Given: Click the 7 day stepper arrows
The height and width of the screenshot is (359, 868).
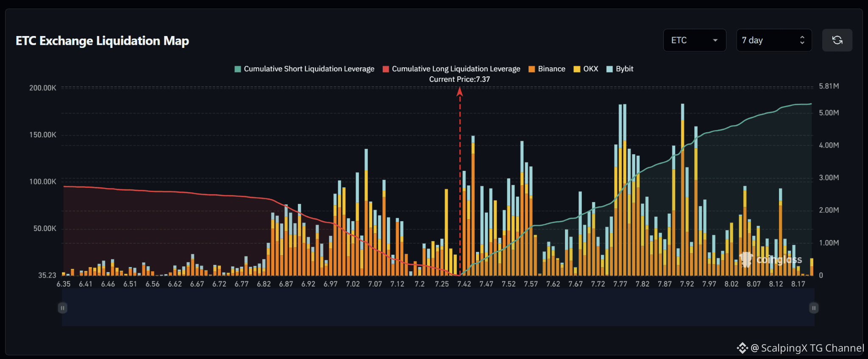Looking at the screenshot, I should click(x=802, y=40).
